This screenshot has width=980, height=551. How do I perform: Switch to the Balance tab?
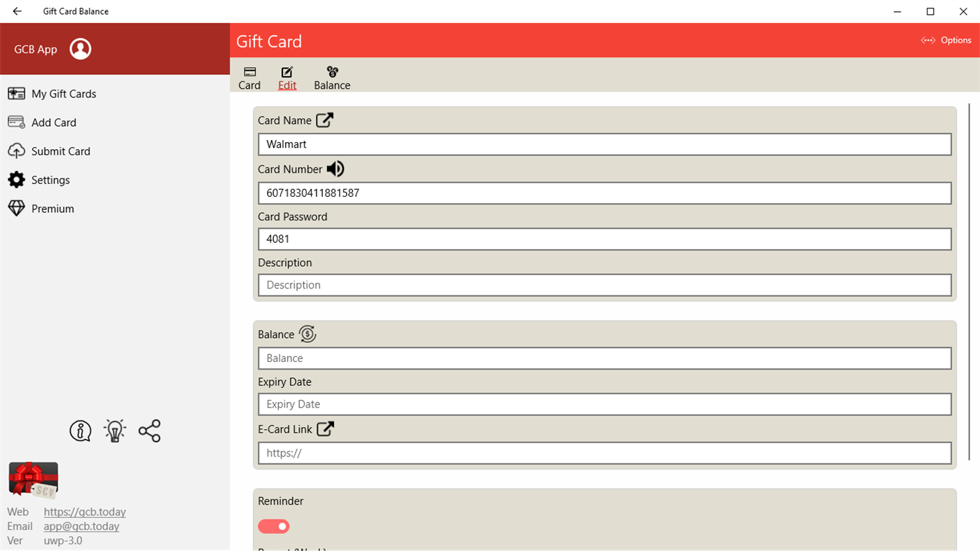(x=331, y=77)
